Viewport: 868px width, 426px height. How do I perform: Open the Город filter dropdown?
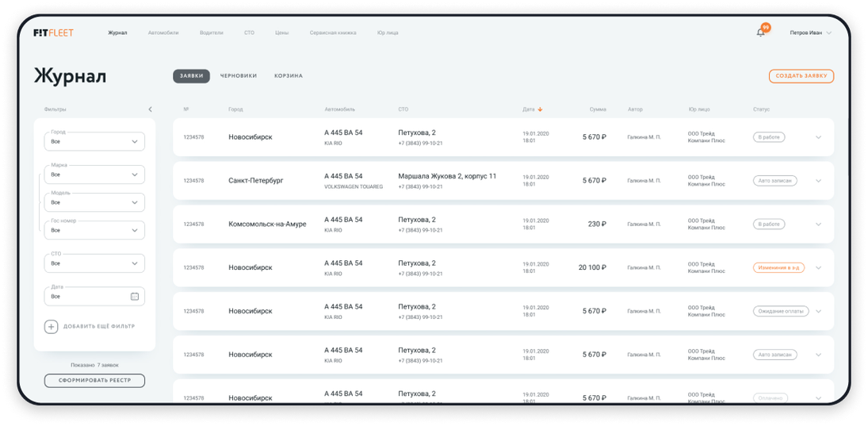94,142
